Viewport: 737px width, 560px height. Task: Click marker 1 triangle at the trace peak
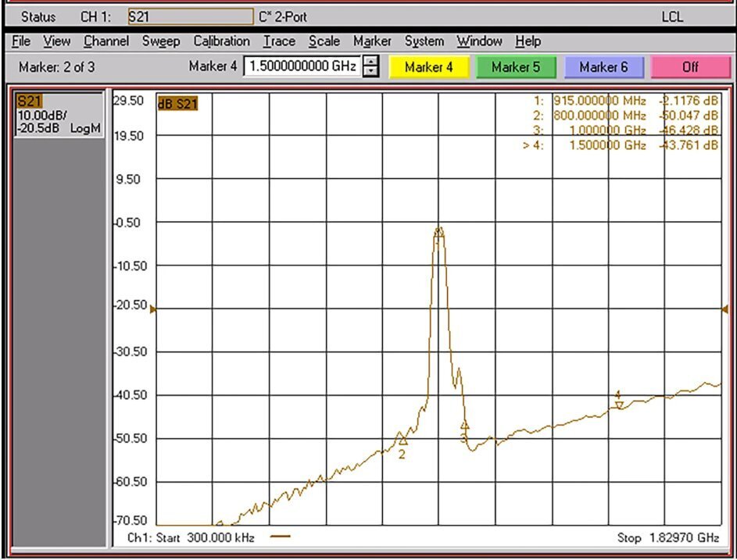[x=438, y=231]
